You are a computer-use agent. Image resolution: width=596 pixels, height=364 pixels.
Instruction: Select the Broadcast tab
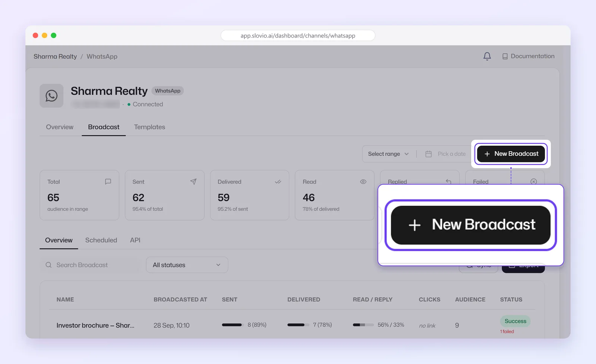[x=104, y=127]
